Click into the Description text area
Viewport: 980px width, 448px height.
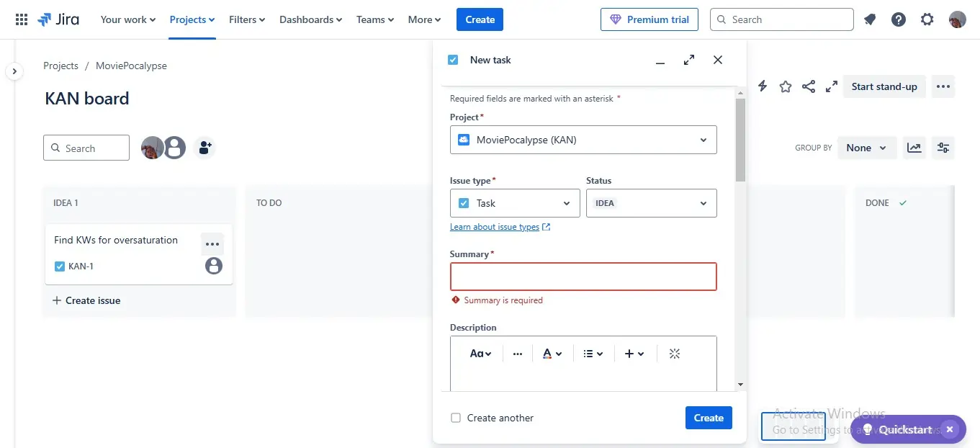click(583, 380)
